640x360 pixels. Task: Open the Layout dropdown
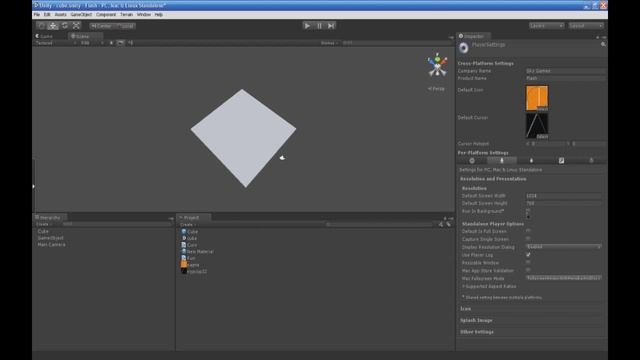586,26
